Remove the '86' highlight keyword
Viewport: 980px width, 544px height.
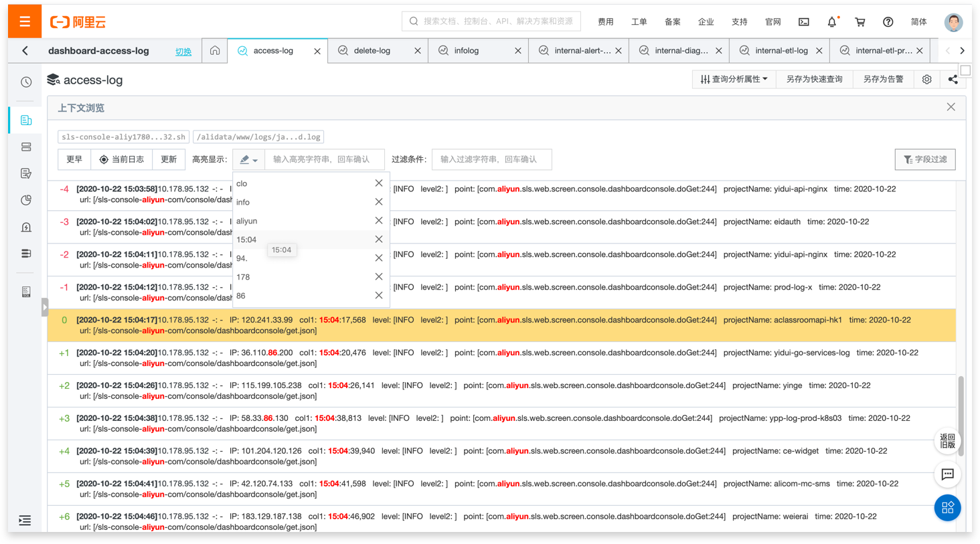click(379, 296)
